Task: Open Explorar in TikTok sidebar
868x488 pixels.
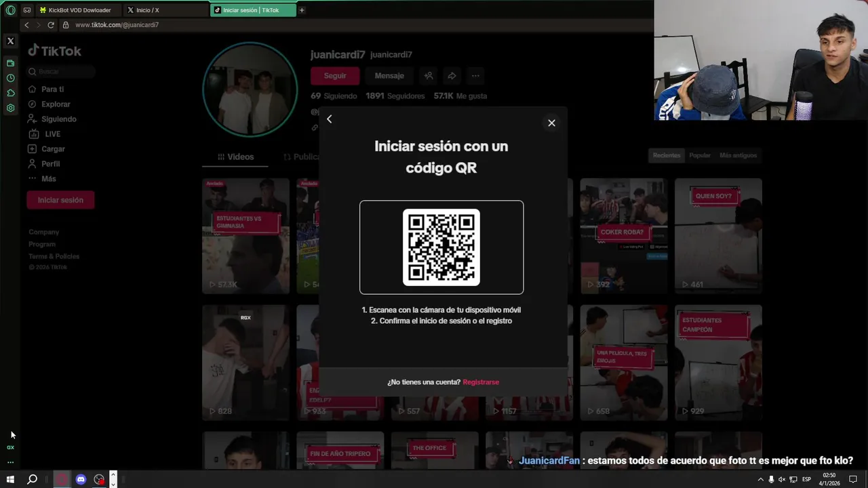Action: [x=49, y=104]
